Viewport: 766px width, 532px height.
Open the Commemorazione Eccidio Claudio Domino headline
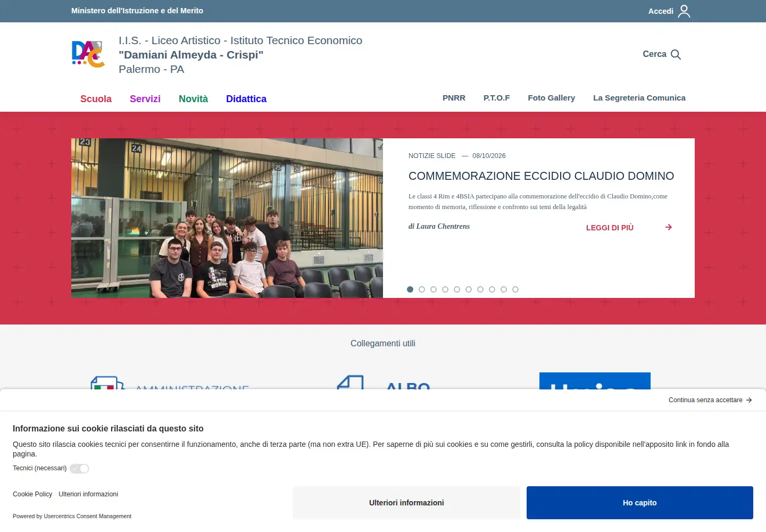click(541, 176)
